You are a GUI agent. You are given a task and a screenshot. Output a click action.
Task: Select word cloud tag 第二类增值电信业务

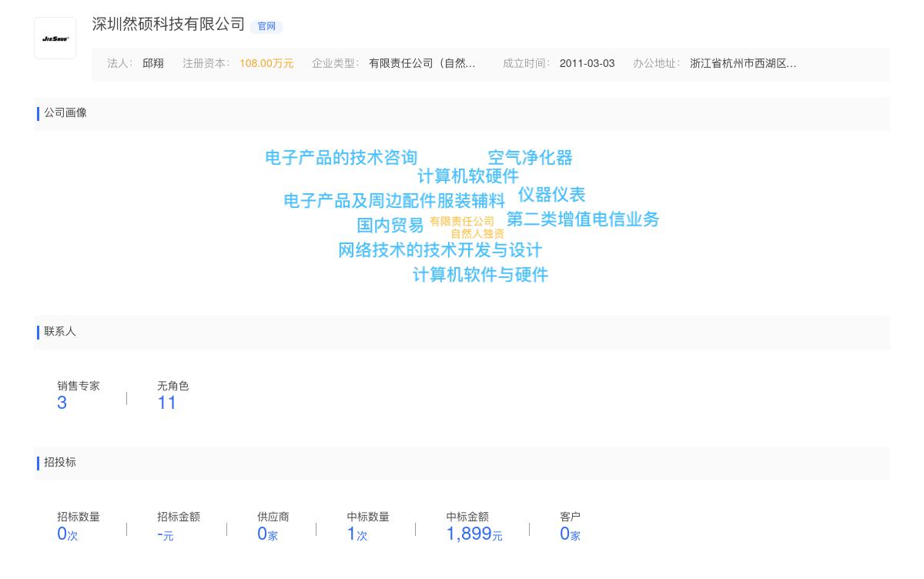[x=583, y=219]
